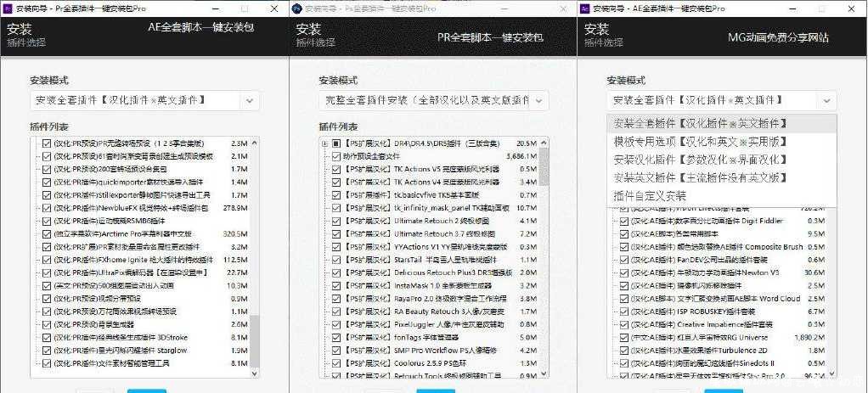Click scroll-up arrow of the Ps plugin list
Image resolution: width=868 pixels, height=393 pixels.
544,143
